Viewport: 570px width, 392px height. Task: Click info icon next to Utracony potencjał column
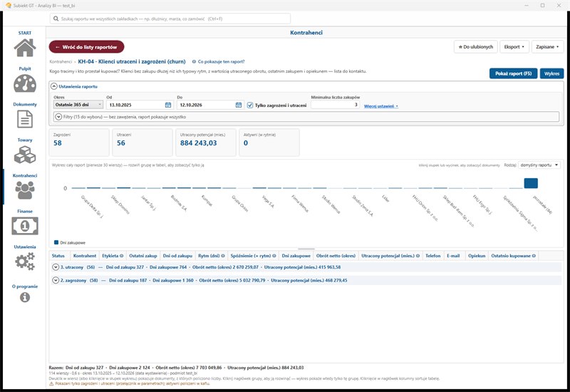point(418,256)
